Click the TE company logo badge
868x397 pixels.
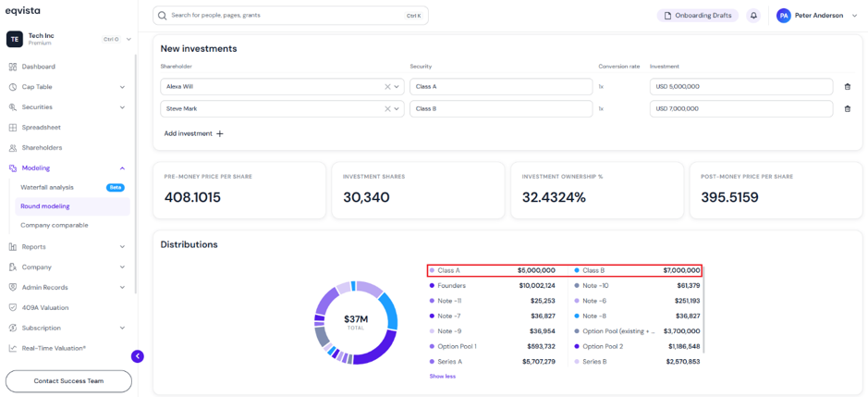15,39
